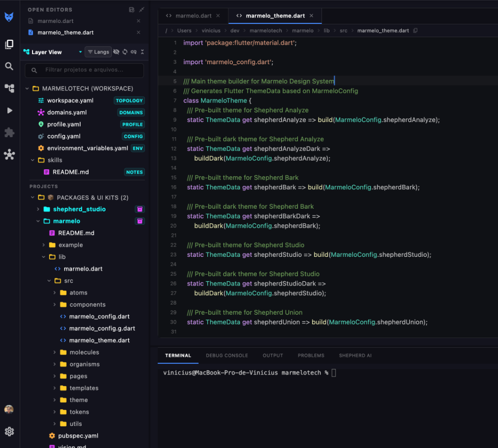Open the domains graph icon in activity bar
Screen dimensions: 498x448
(x=9, y=154)
